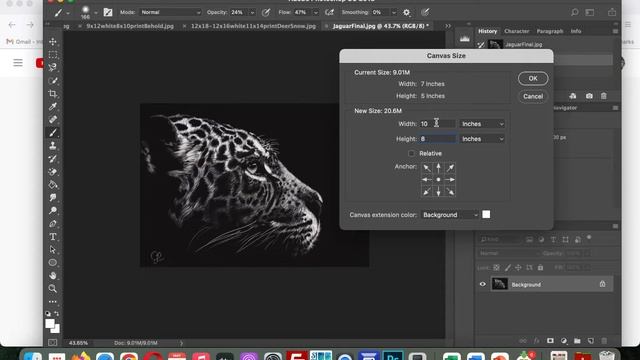640x360 pixels.
Task: Set anchor to center dot
Action: (438, 180)
